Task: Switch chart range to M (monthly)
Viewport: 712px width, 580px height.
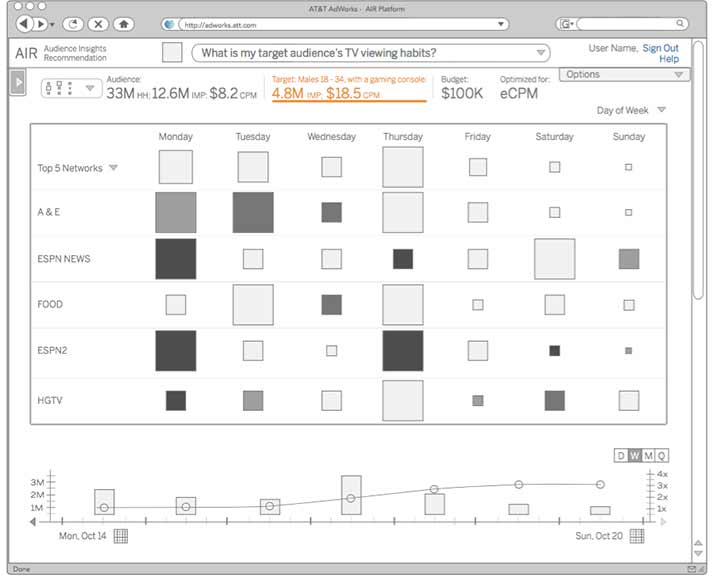Action: click(x=648, y=456)
